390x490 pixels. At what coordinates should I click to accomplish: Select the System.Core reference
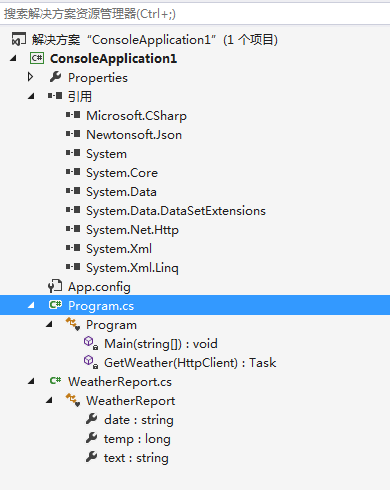tap(122, 173)
